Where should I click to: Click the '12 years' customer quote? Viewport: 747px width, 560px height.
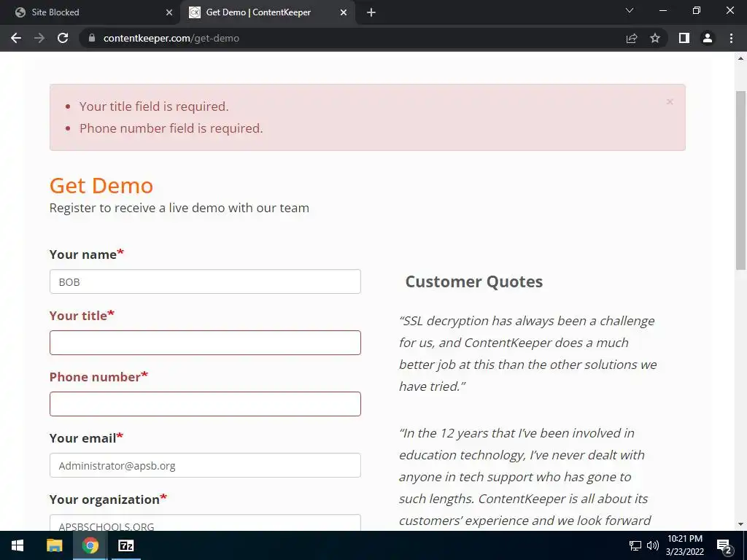(525, 477)
